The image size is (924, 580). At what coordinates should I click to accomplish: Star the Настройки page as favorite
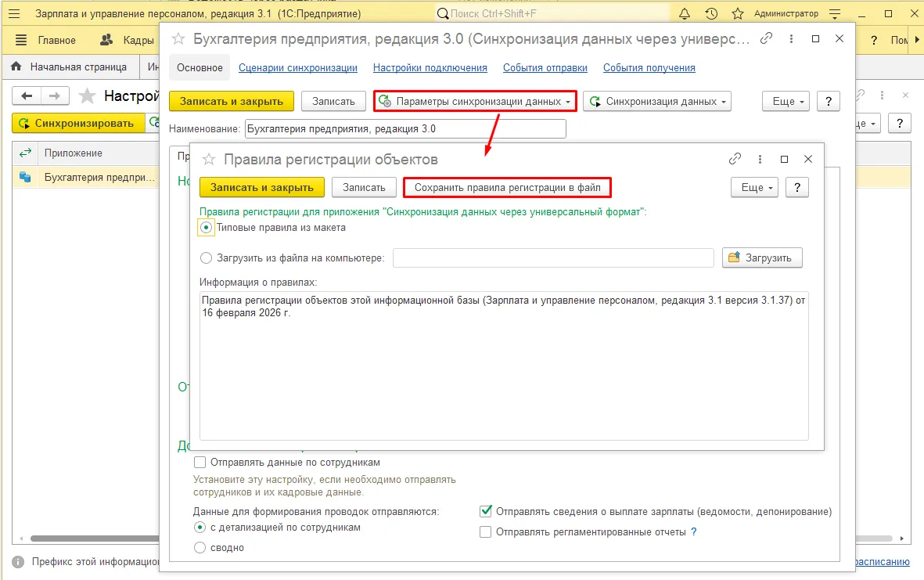87,95
